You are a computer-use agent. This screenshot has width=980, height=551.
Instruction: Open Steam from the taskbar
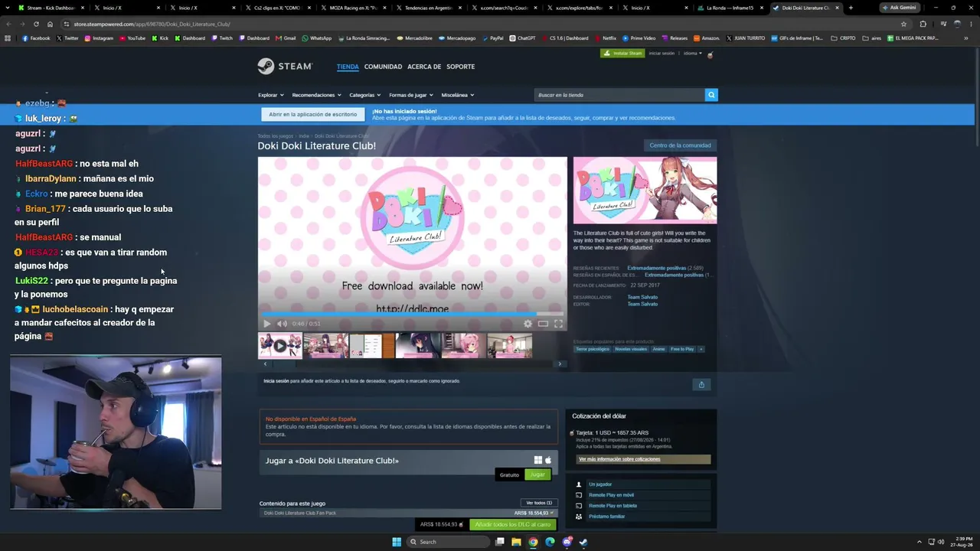583,542
